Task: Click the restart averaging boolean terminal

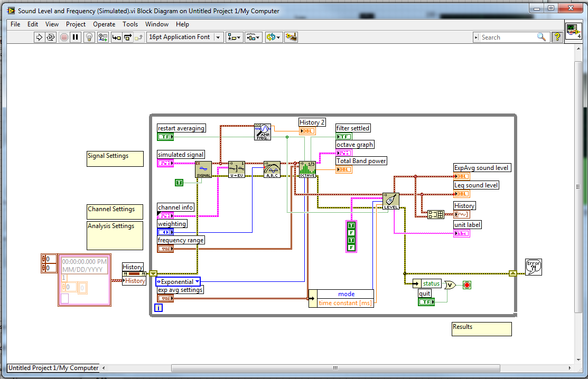Action: click(x=165, y=137)
